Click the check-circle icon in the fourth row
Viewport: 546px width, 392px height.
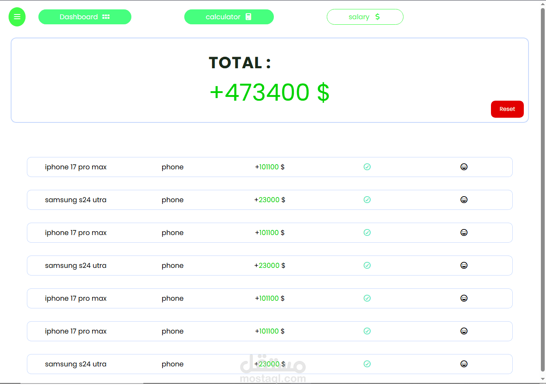click(x=367, y=265)
